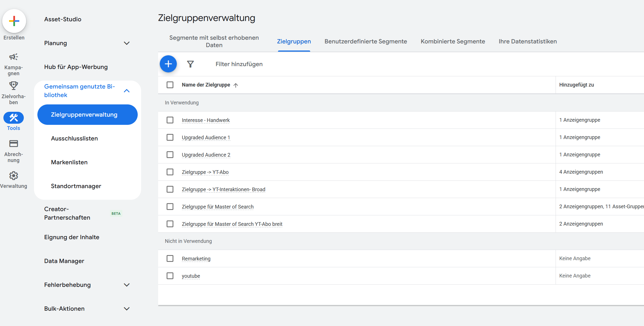Select the Zielvorhaben trophy icon
The image size is (644, 326).
tap(13, 86)
